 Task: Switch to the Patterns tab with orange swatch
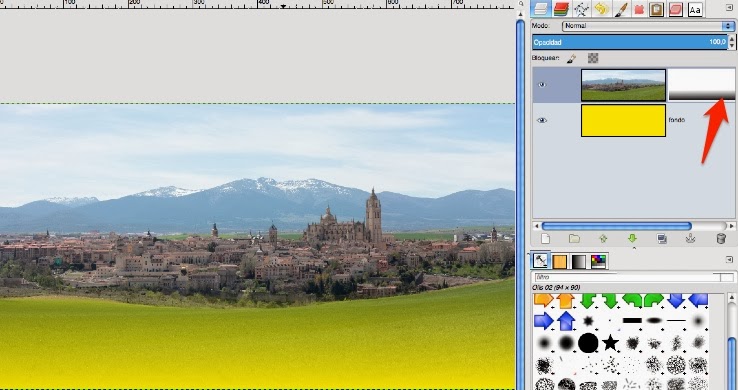pyautogui.click(x=560, y=262)
